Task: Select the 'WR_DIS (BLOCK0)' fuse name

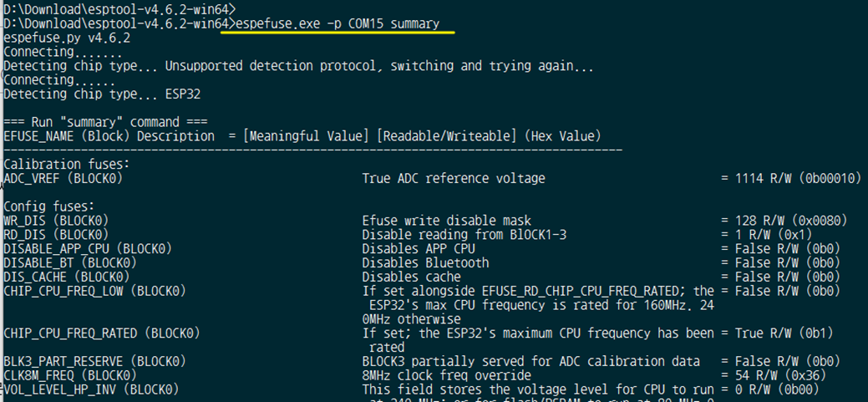Action: [x=55, y=221]
